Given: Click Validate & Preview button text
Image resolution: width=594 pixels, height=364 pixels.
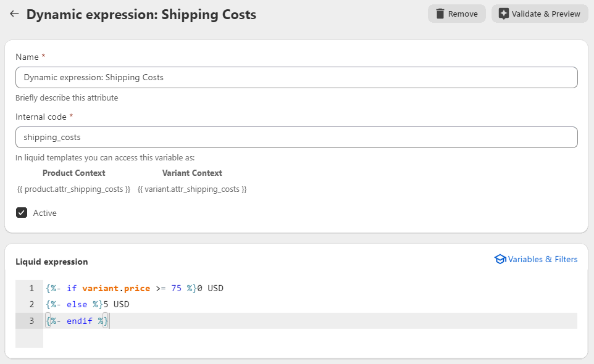Looking at the screenshot, I should (546, 14).
